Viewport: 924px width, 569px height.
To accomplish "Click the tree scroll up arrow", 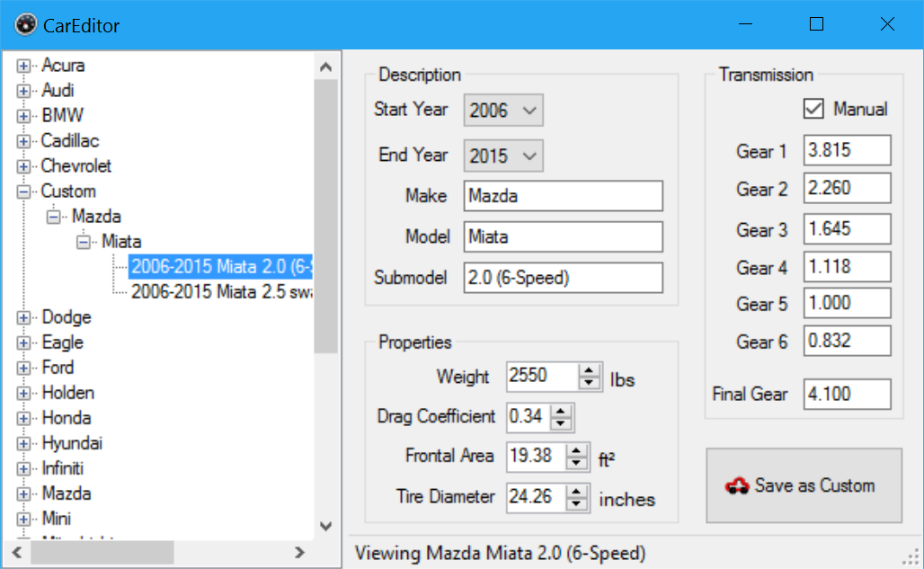I will (326, 67).
